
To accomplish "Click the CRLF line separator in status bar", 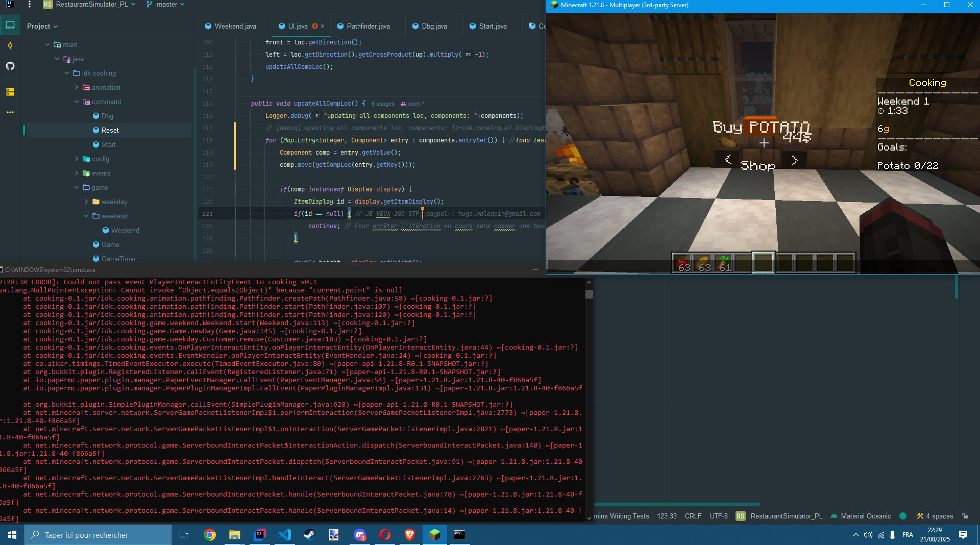I will pyautogui.click(x=693, y=516).
